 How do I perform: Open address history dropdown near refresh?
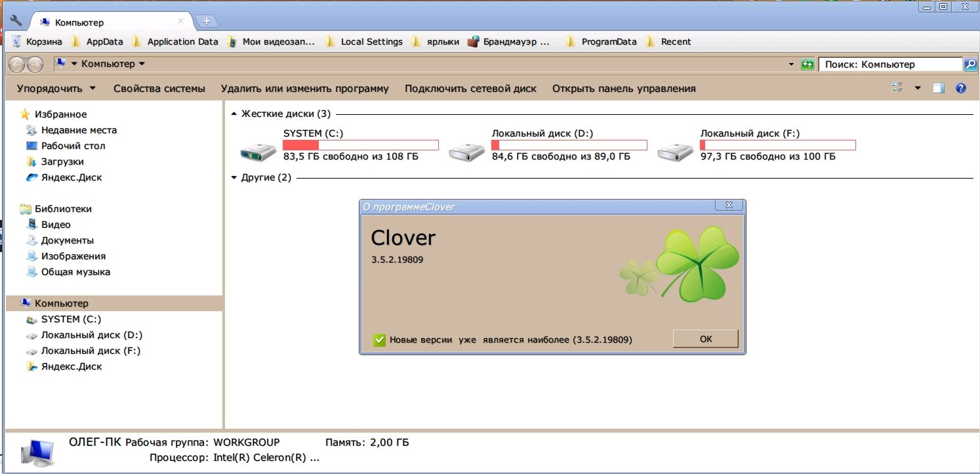click(791, 64)
